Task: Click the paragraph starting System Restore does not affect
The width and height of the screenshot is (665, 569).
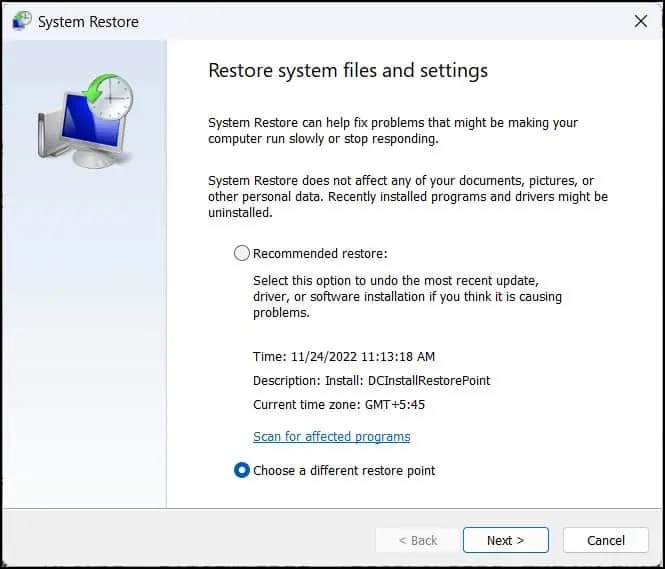Action: click(x=407, y=197)
